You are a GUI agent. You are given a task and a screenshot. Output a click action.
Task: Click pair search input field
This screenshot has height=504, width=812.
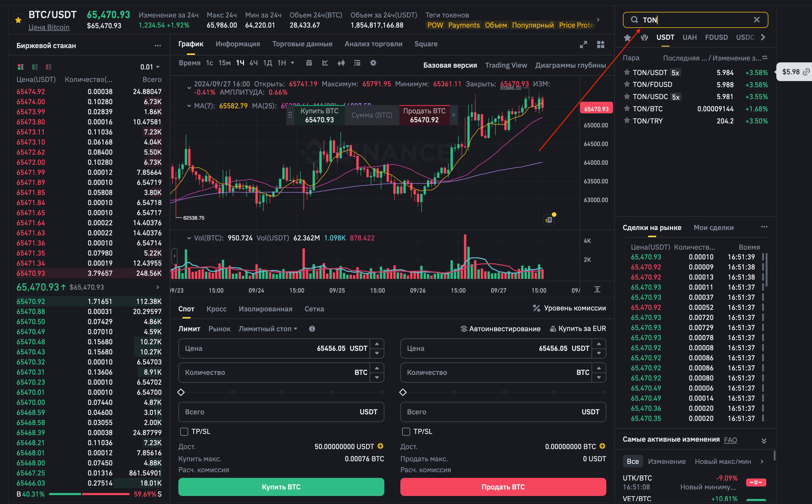(695, 20)
